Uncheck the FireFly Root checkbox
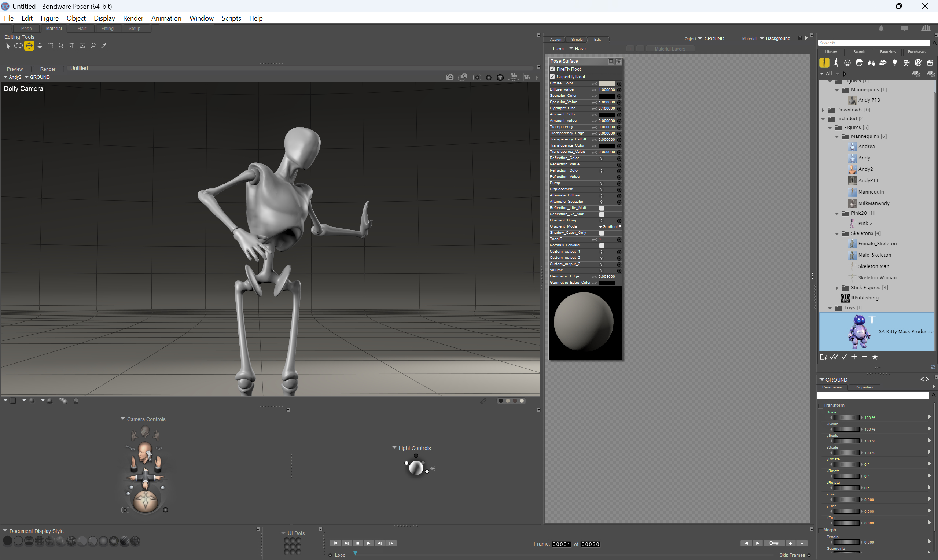 pyautogui.click(x=552, y=69)
